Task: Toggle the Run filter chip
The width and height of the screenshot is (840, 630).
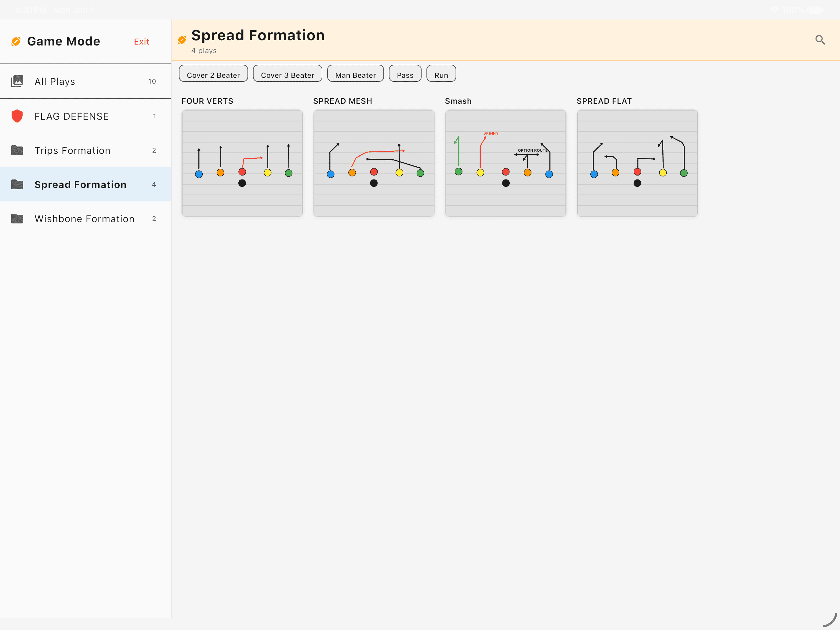Action: click(x=441, y=74)
